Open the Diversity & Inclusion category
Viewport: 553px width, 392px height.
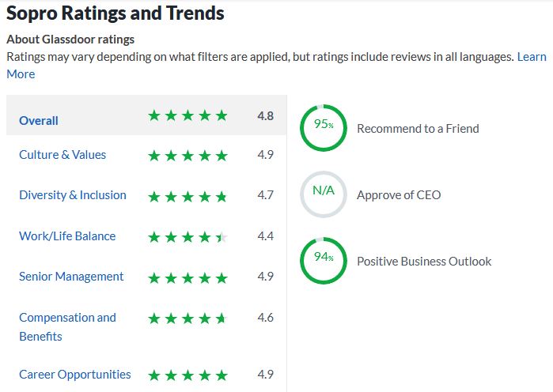pos(73,195)
